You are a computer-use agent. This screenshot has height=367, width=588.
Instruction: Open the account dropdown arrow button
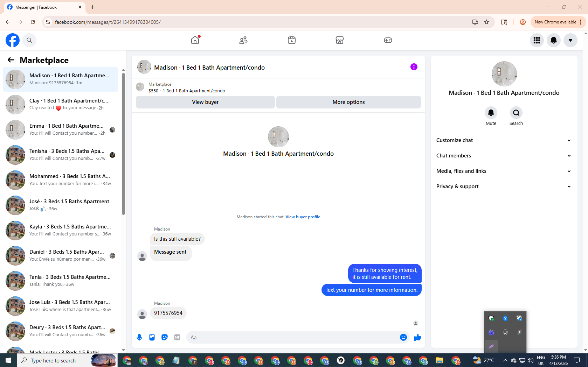570,40
